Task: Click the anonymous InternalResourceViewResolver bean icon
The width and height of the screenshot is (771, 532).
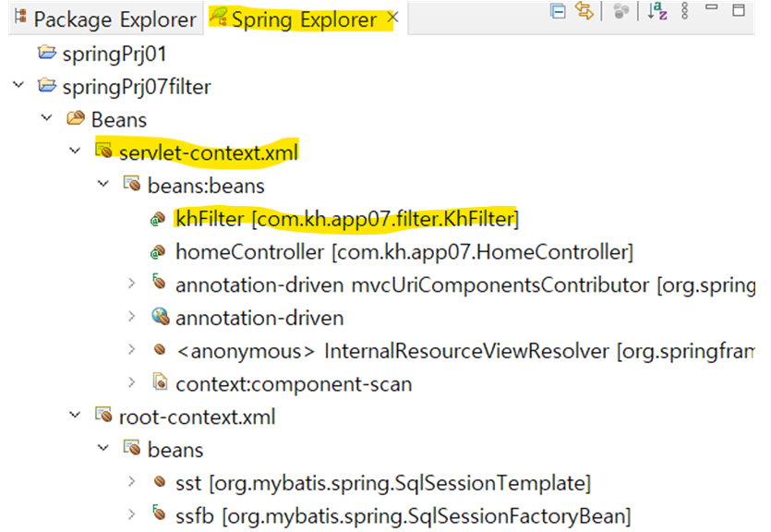Action: [x=160, y=349]
